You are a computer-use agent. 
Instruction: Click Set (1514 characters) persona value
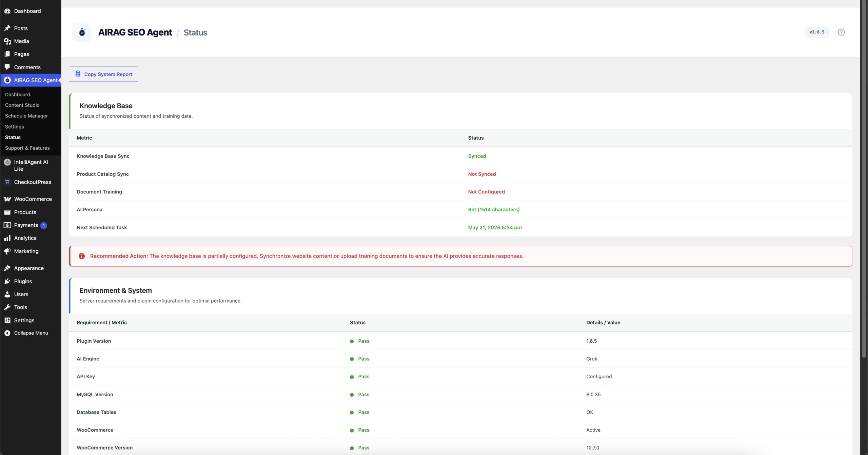point(494,210)
